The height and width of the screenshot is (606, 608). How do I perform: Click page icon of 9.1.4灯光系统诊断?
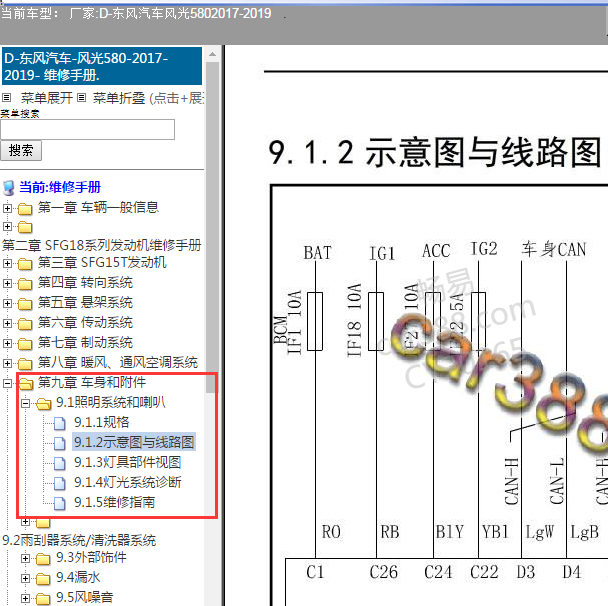59,483
